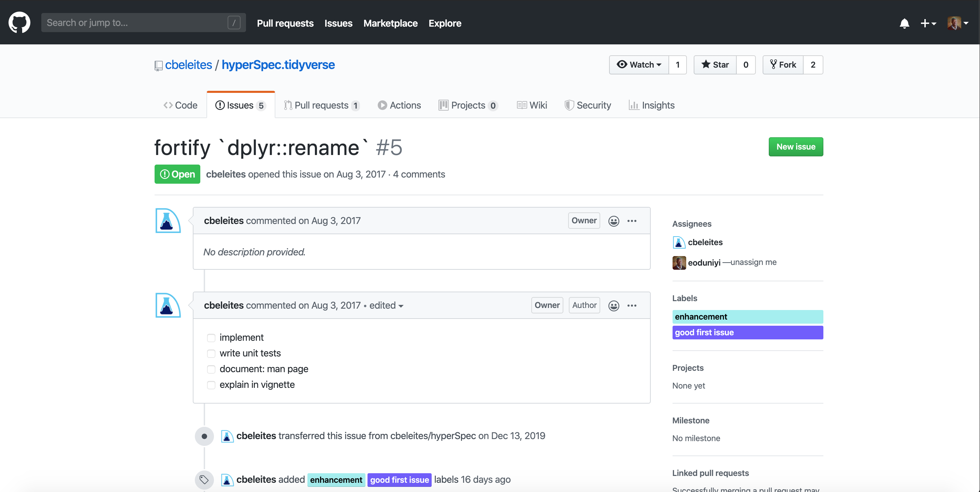
Task: Open first comment's three-dot options menu
Action: (632, 221)
